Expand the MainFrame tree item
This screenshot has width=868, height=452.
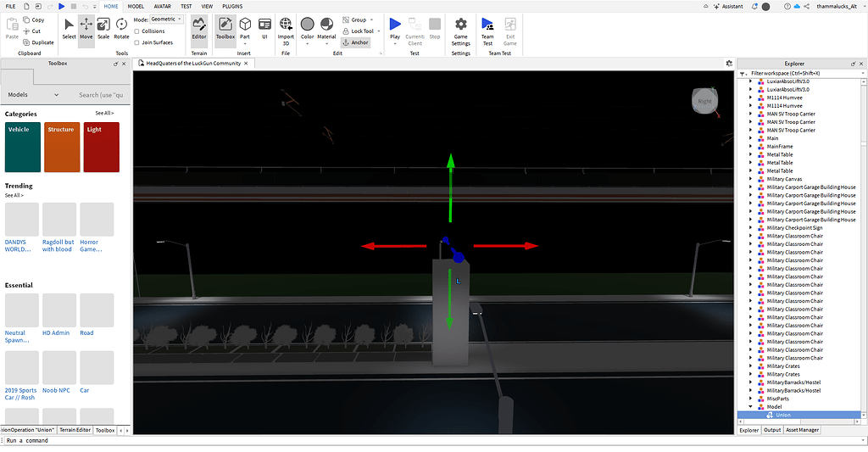pyautogui.click(x=751, y=146)
